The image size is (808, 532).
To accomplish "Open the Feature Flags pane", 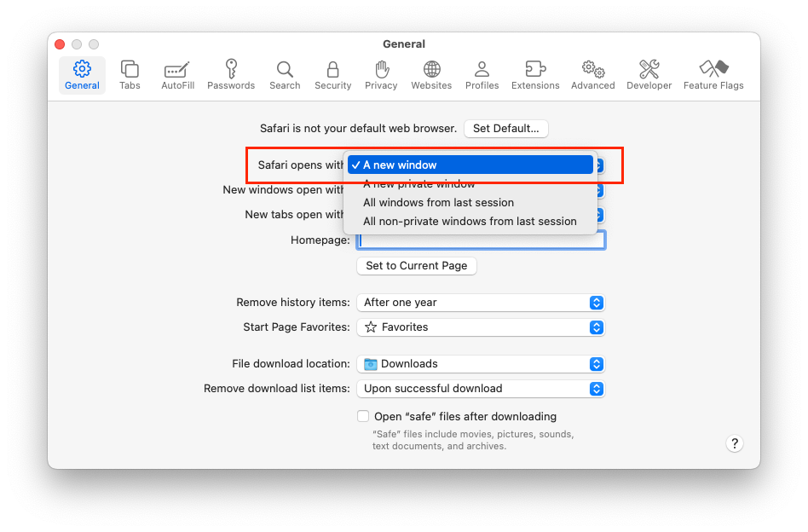I will tap(713, 75).
